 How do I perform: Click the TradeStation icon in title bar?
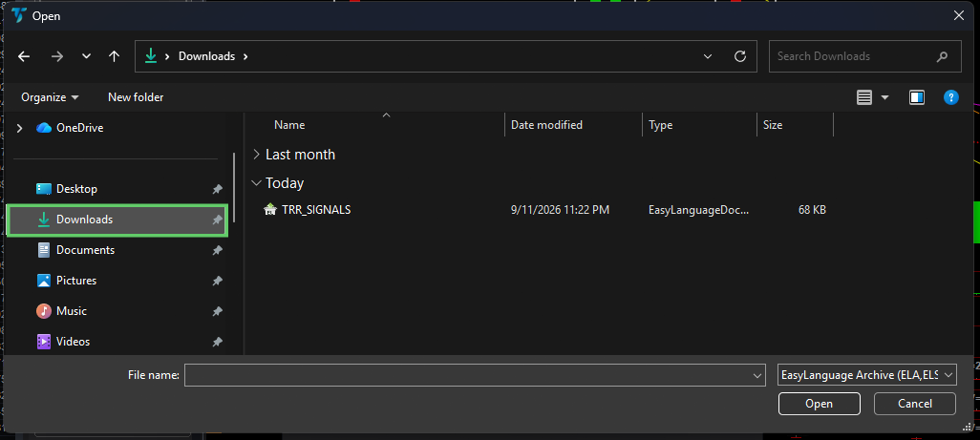pyautogui.click(x=18, y=15)
